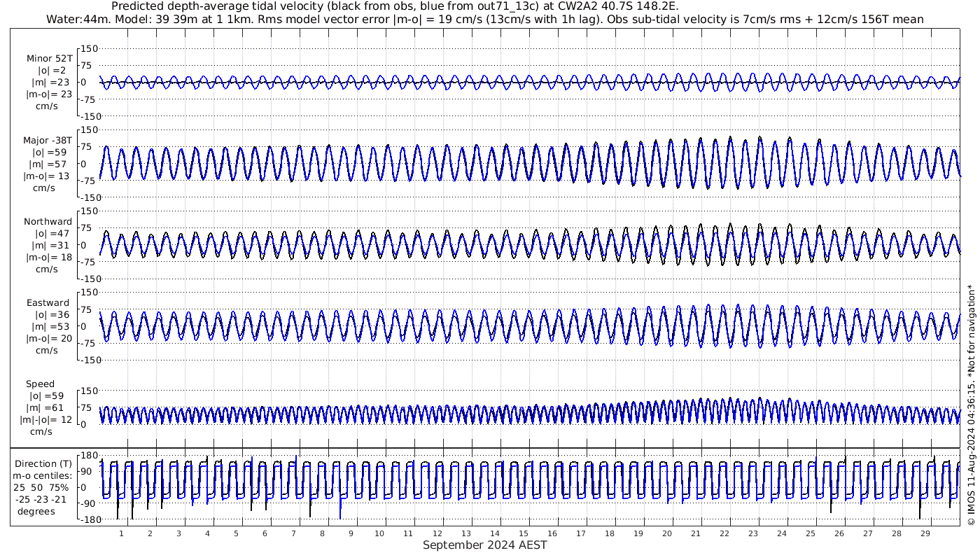Viewport: 980px width, 560px height.
Task: Click '|m-o|= 18' in Northward panel
Action: coord(48,257)
